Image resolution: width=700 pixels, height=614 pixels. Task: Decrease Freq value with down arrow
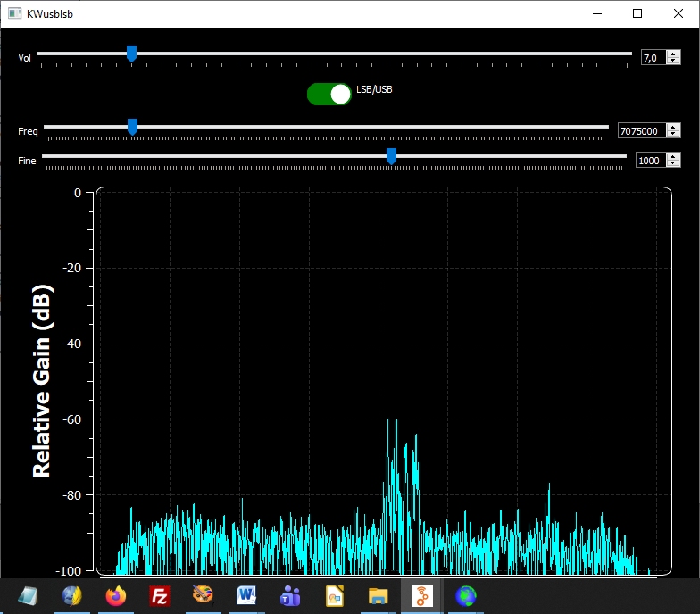(673, 135)
